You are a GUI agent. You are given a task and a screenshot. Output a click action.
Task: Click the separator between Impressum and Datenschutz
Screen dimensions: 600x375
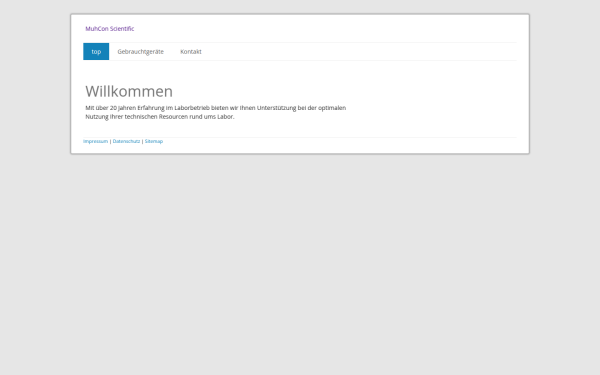(111, 141)
